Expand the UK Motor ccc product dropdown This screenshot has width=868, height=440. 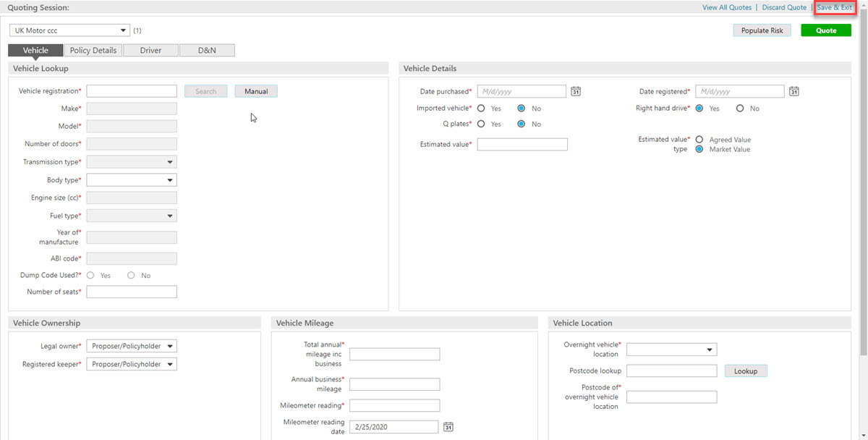69,30
